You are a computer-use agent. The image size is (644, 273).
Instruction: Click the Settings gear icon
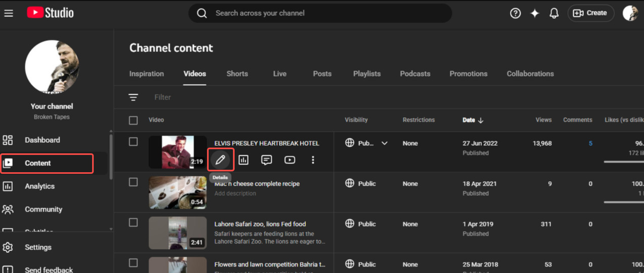tap(8, 247)
